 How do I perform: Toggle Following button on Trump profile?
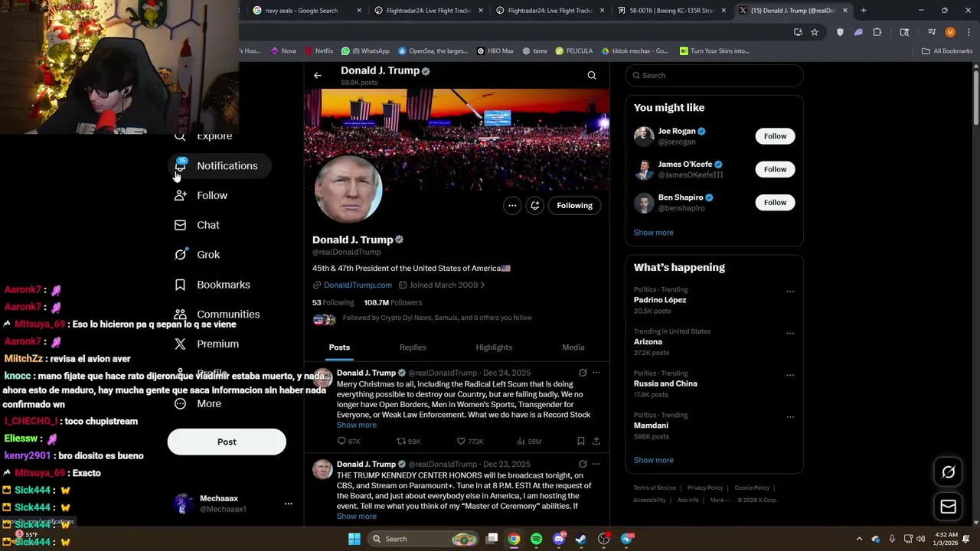click(x=574, y=205)
